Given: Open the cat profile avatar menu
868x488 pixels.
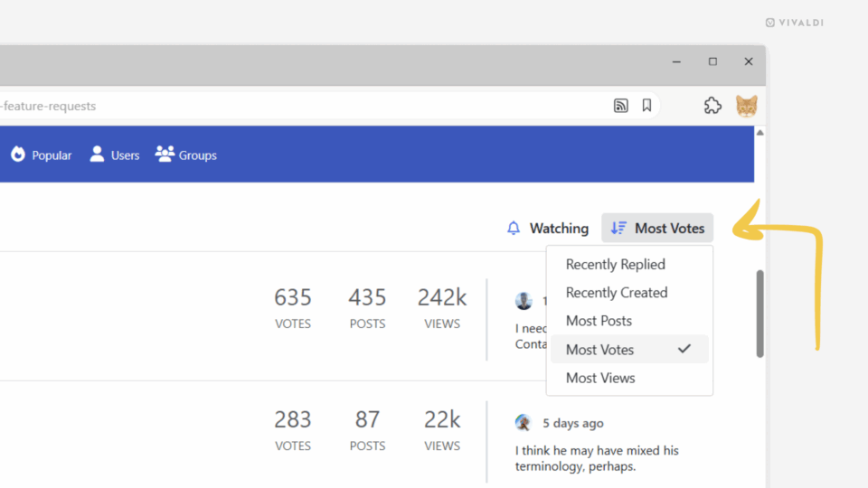Looking at the screenshot, I should [746, 106].
